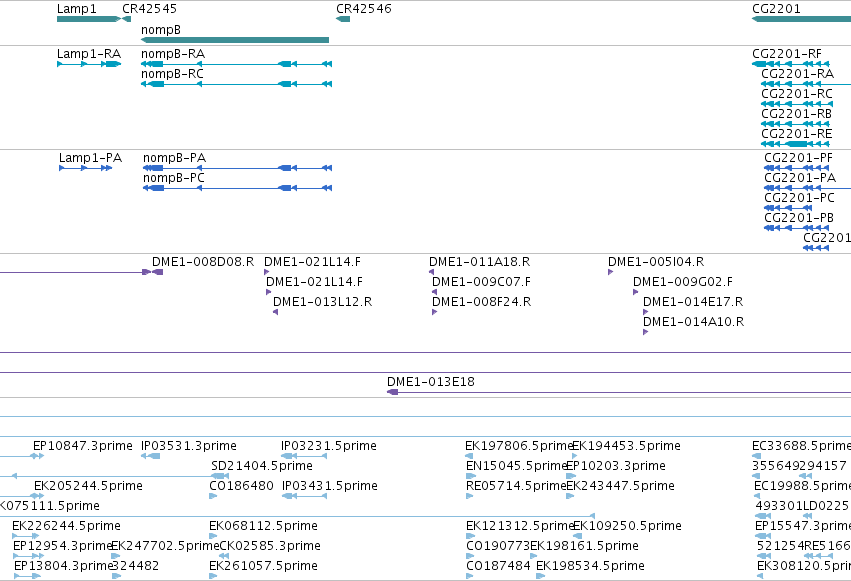Select the EK194453.5prime EST
Image resolution: width=851 pixels, height=581 pixels.
click(626, 446)
